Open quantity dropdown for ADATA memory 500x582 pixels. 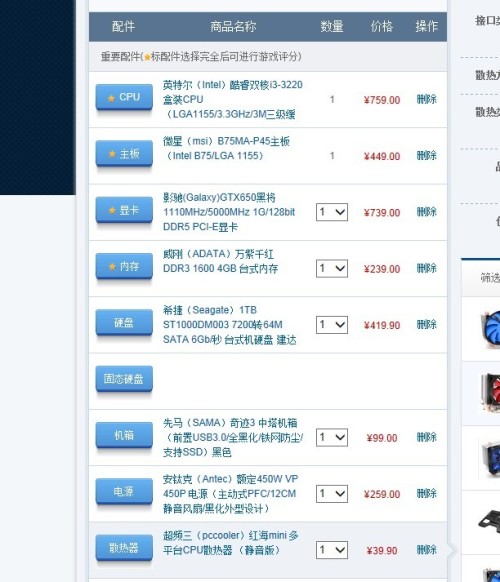[x=332, y=268]
